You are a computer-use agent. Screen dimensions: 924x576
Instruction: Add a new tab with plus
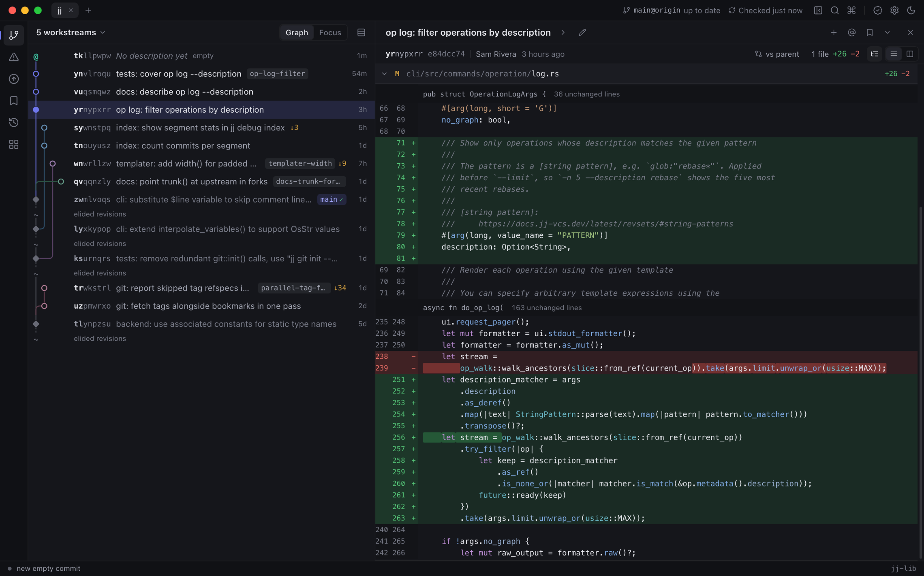[x=88, y=11]
